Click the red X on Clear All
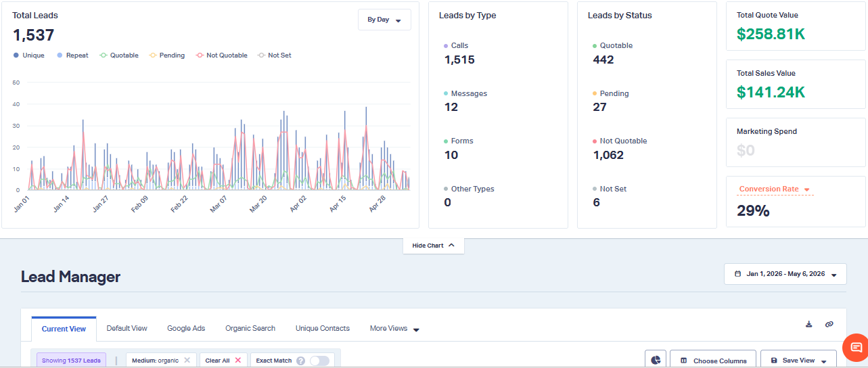This screenshot has width=868, height=368. click(237, 361)
